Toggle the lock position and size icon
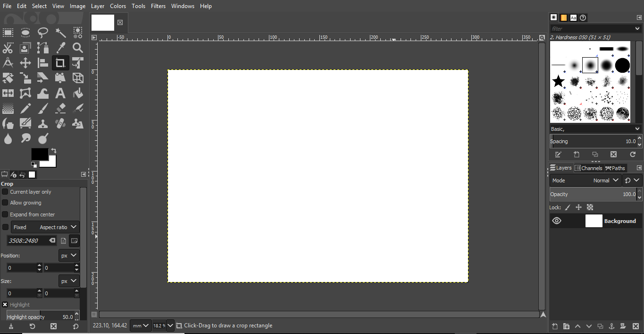The height and width of the screenshot is (334, 644). 578,207
